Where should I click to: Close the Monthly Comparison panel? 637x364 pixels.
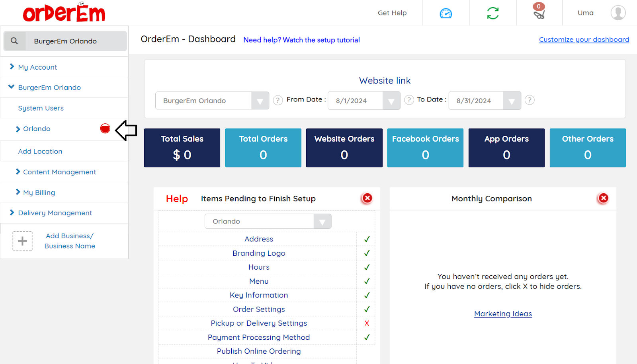[603, 198]
